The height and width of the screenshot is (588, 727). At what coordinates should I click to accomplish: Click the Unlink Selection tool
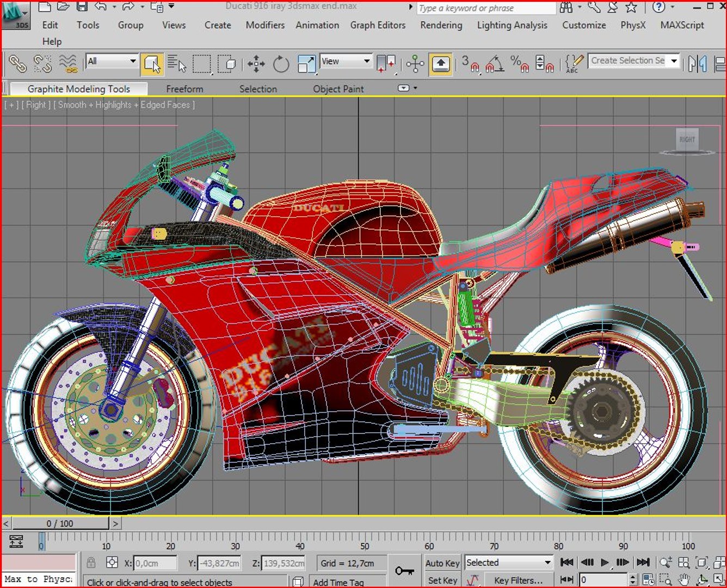coord(42,64)
